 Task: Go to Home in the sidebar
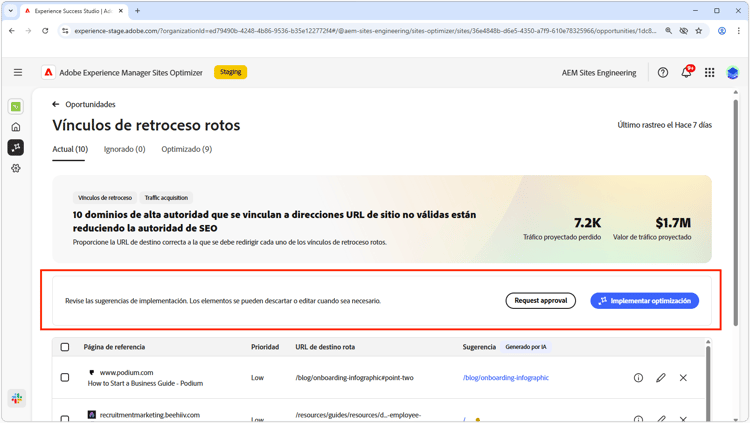[16, 127]
